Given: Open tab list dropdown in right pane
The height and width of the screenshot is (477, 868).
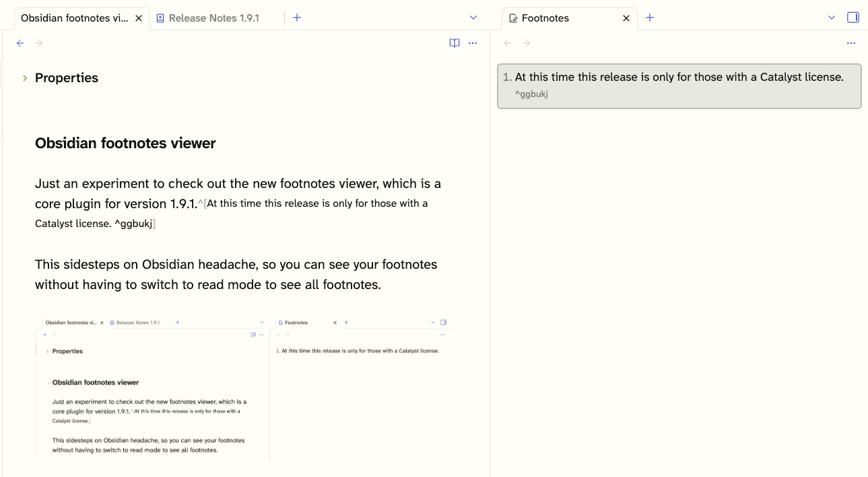Looking at the screenshot, I should 832,18.
